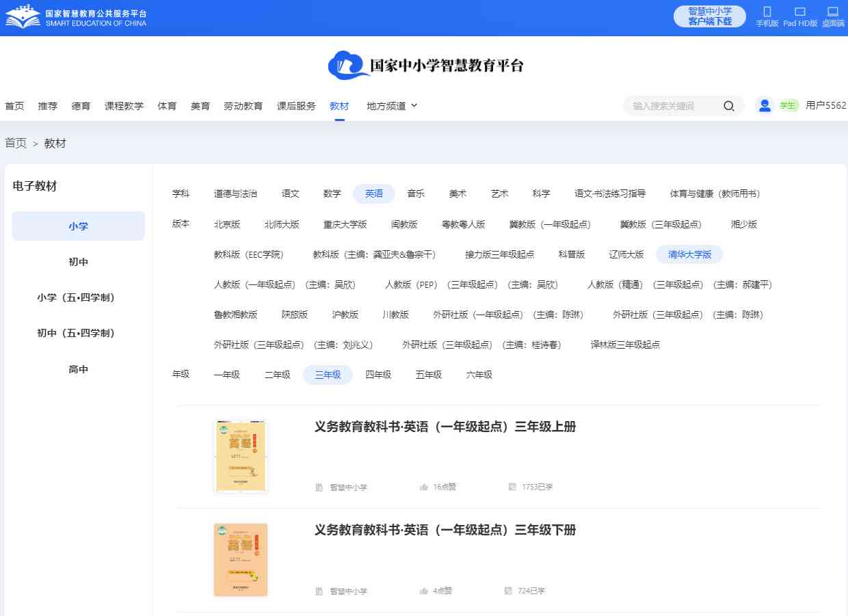
Task: Select the 闽教版 edition filter
Action: 404,224
